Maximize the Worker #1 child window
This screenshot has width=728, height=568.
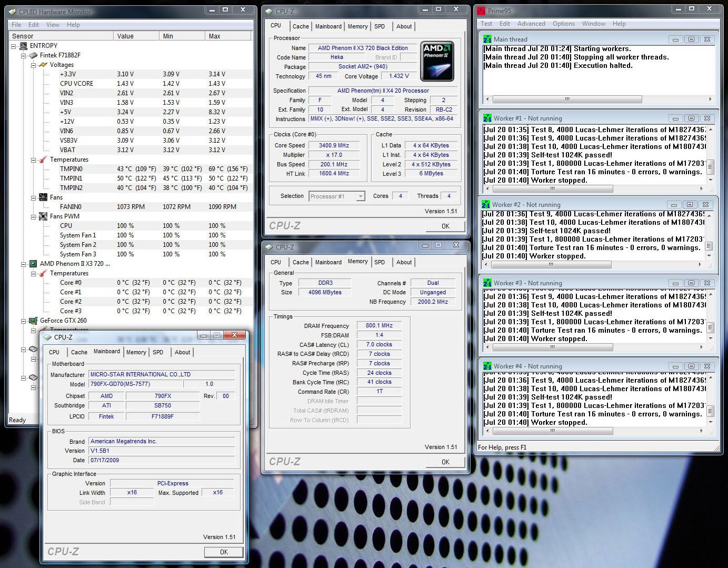point(691,118)
